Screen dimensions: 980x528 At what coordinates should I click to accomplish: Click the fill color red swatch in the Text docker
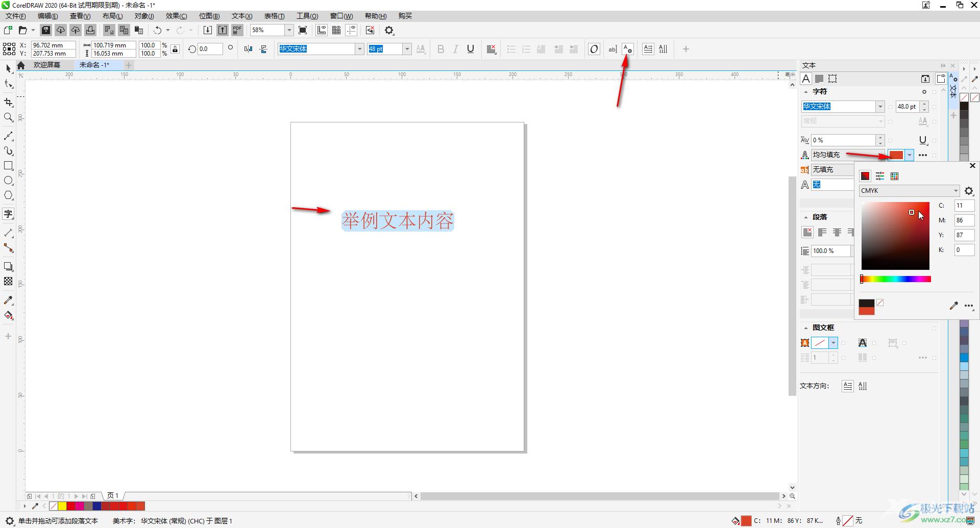click(896, 155)
